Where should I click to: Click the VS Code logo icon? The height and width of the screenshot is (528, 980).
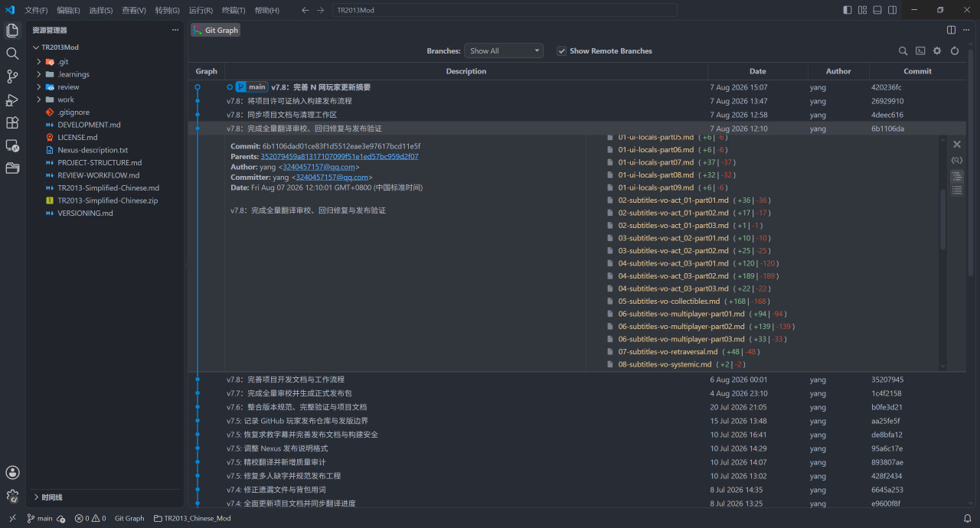pyautogui.click(x=10, y=10)
